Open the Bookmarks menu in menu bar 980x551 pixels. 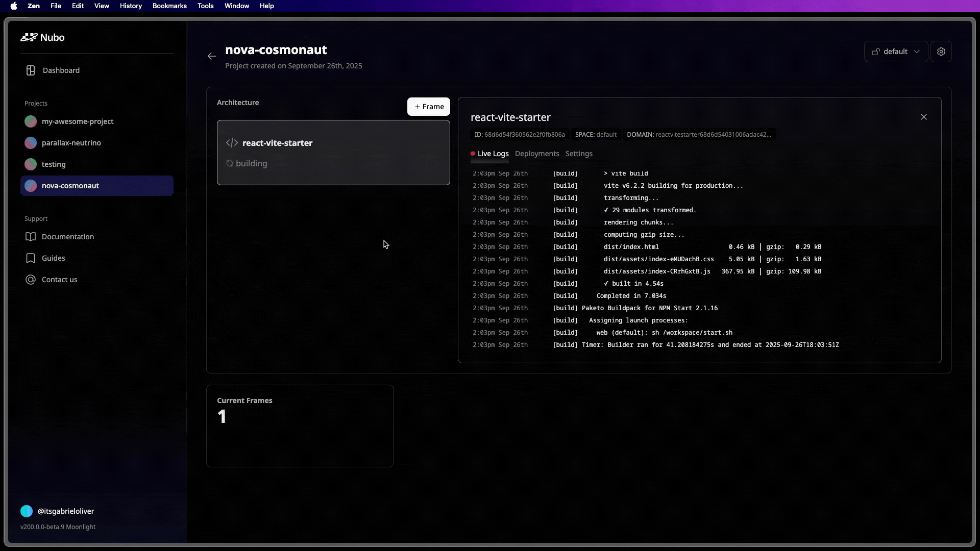[x=169, y=6]
